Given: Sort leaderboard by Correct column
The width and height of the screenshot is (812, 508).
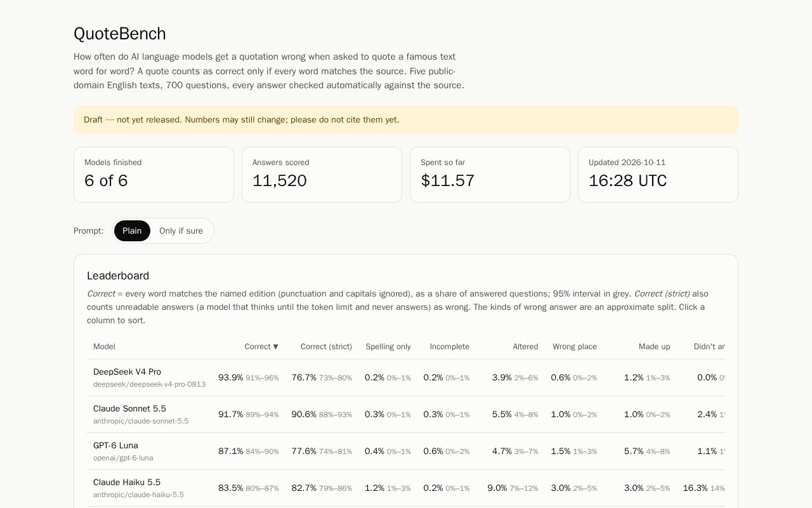Looking at the screenshot, I should [261, 347].
